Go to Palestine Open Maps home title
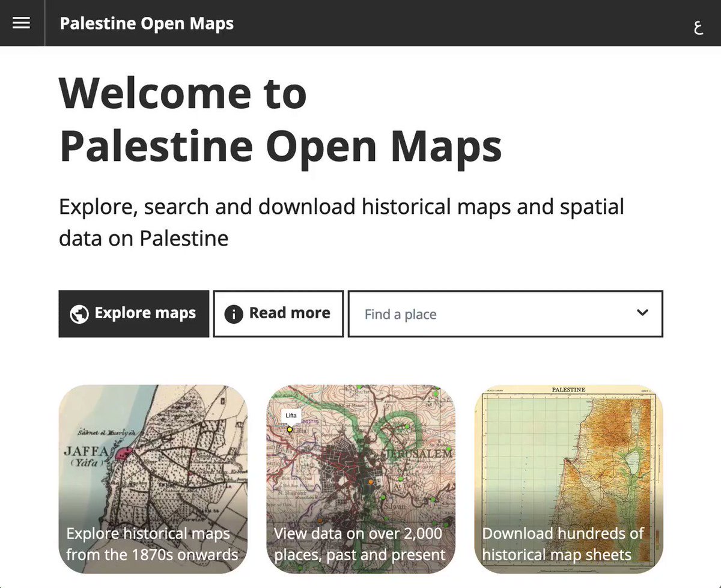The image size is (721, 588). click(x=147, y=23)
